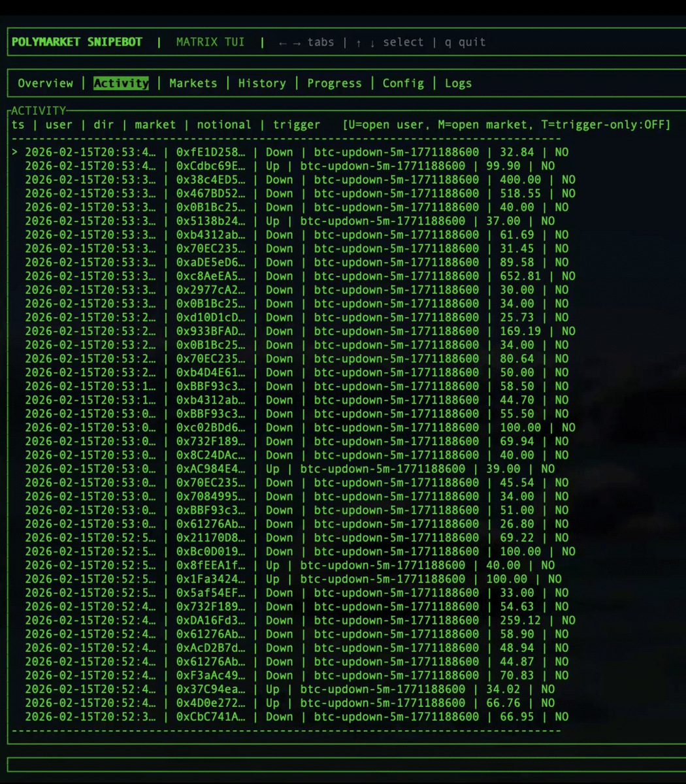Select user address 0x21170D8…
The width and height of the screenshot is (686, 784).
coord(211,538)
